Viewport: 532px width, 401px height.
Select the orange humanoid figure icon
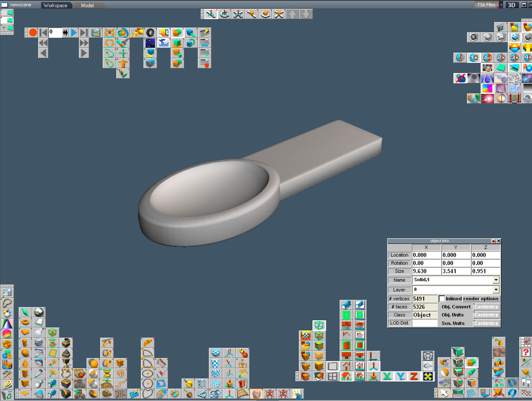click(123, 63)
